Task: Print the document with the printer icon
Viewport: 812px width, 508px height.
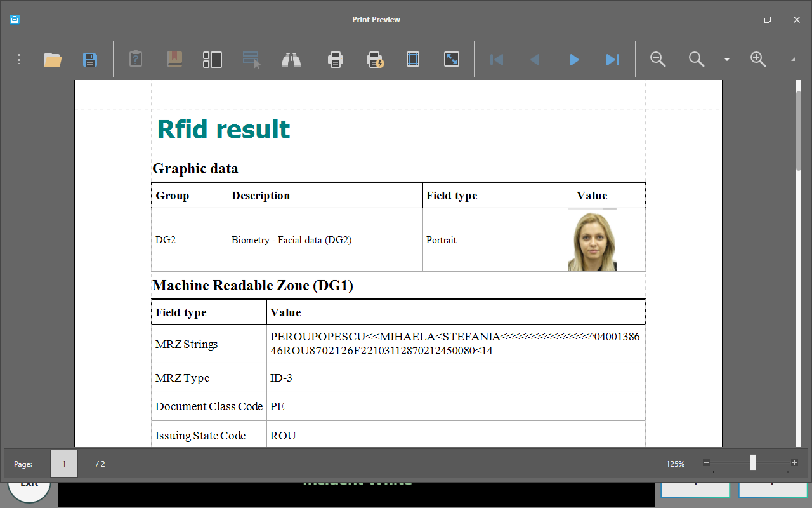Action: coord(336,60)
